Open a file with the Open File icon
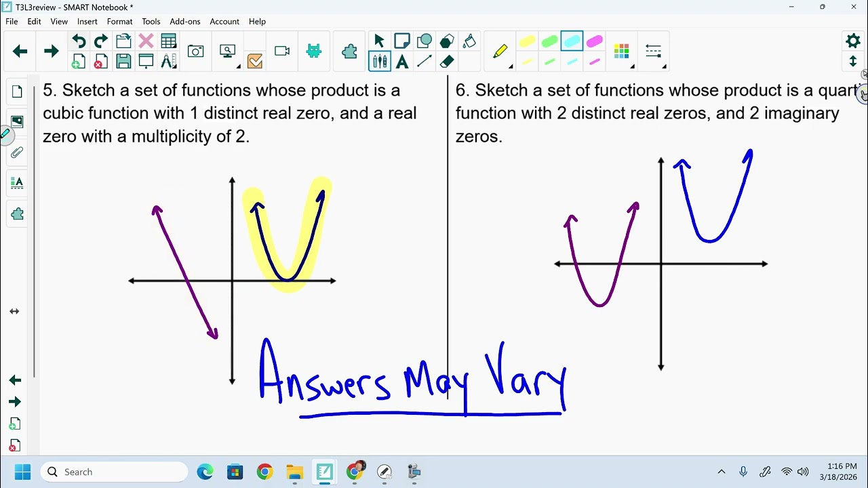This screenshot has height=488, width=868. (123, 41)
